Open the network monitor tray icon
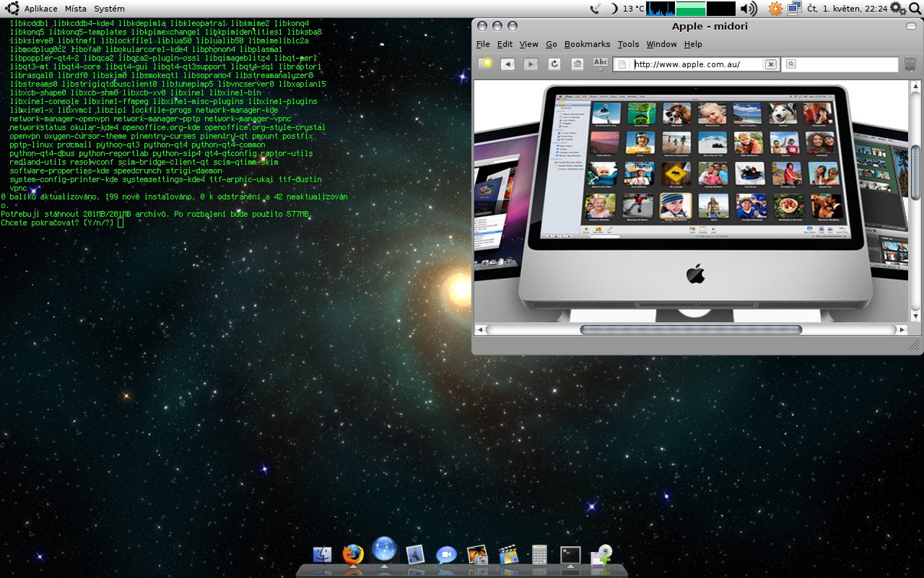This screenshot has height=578, width=924. (x=795, y=9)
